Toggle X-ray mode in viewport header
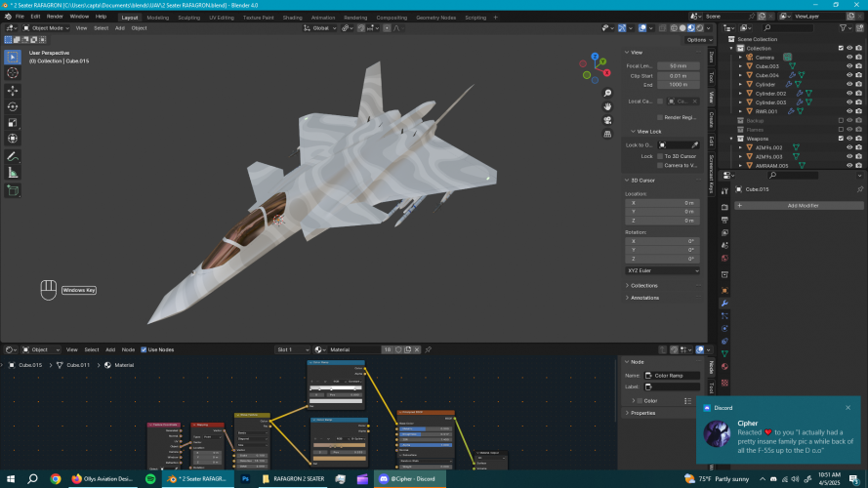 click(662, 27)
